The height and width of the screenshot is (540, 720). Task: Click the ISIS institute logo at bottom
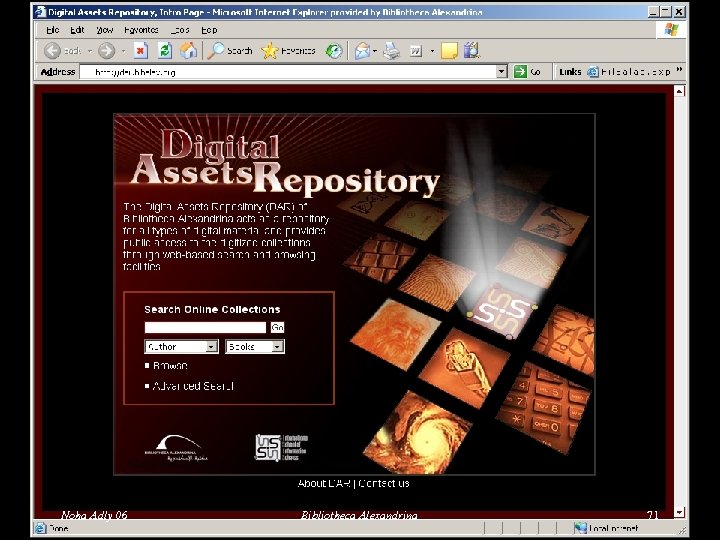click(281, 447)
